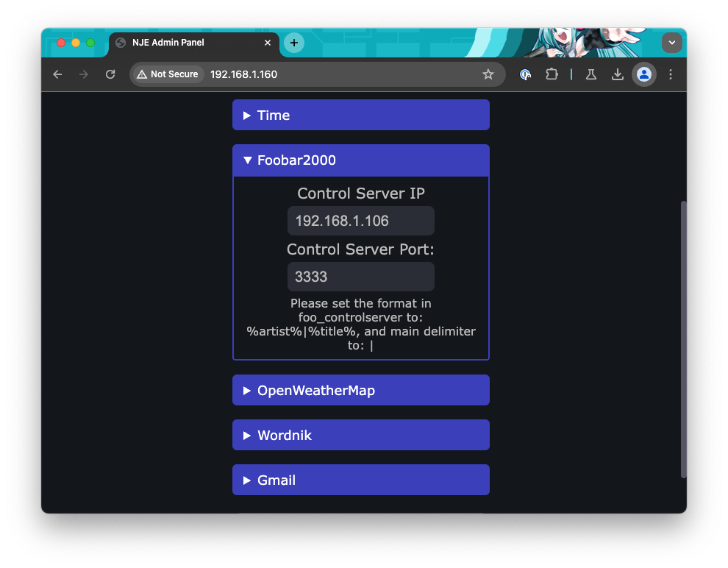The height and width of the screenshot is (568, 728).
Task: Collapse the Foobar2000 section
Action: pyautogui.click(x=361, y=160)
